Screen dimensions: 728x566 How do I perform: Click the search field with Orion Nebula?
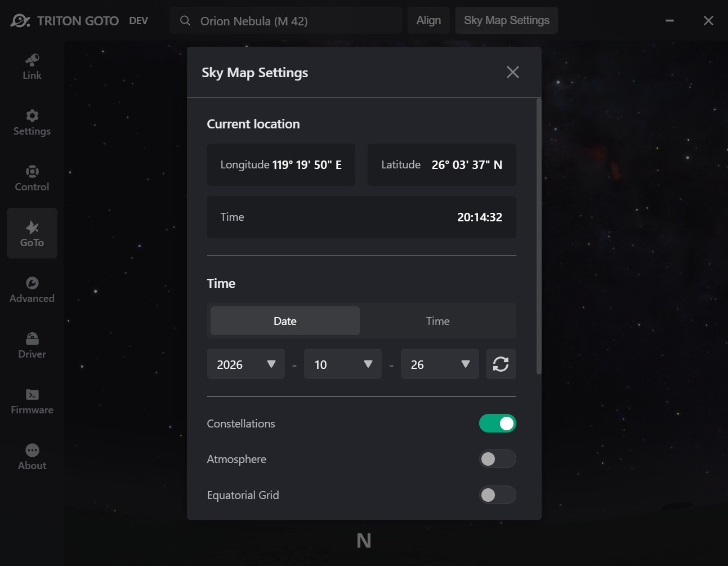click(286, 21)
